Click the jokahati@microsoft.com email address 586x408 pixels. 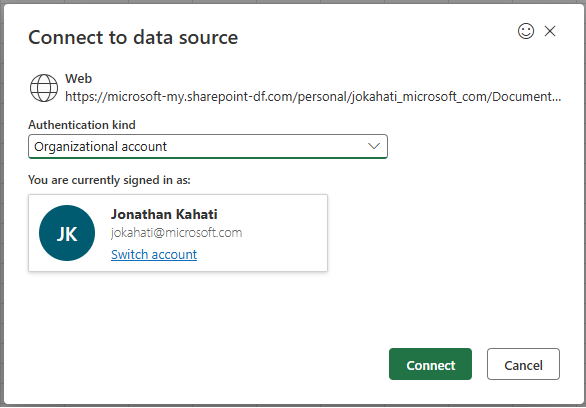[176, 233]
